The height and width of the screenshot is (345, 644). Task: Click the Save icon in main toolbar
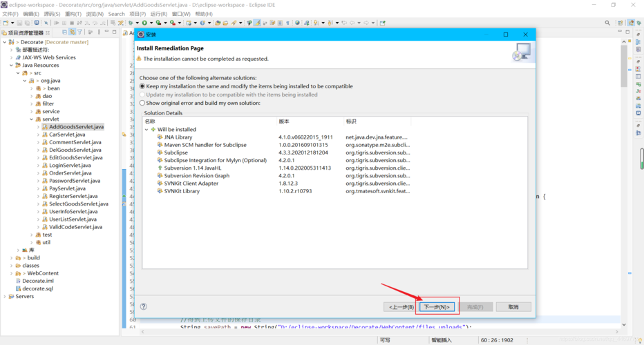click(x=19, y=23)
